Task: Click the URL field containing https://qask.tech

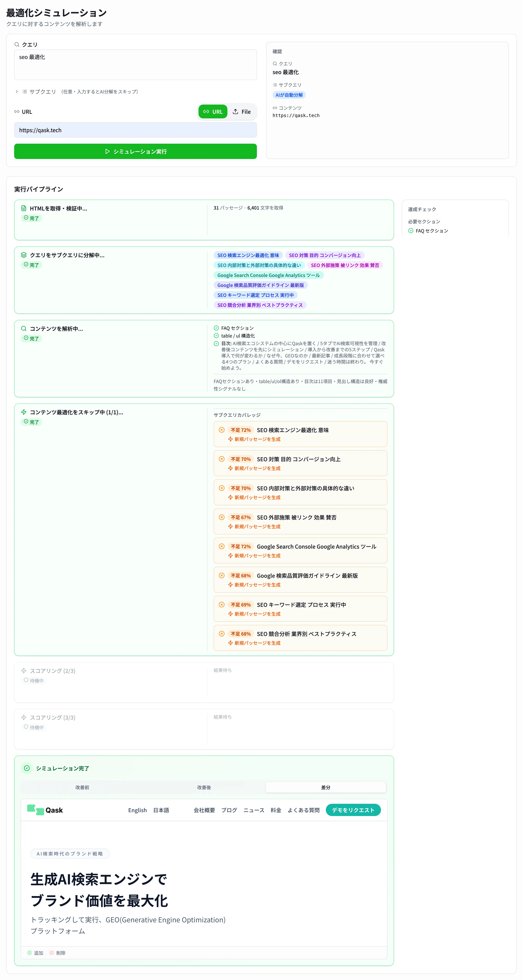Action: 135,130
